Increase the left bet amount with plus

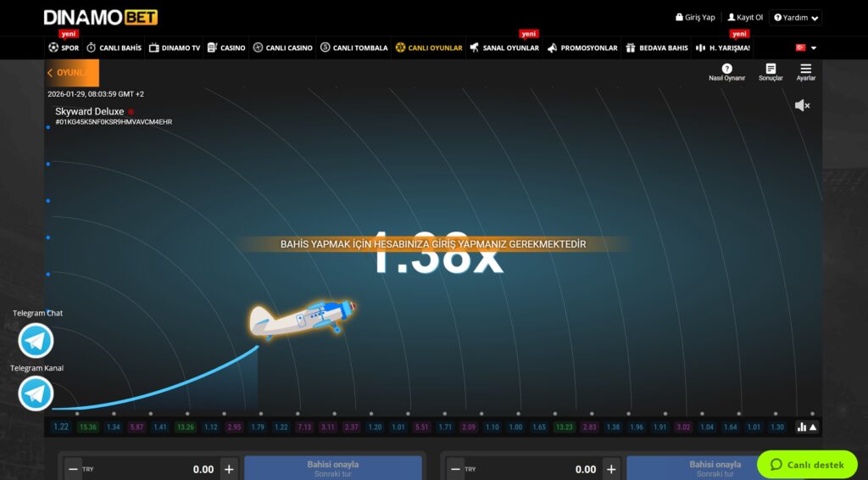(x=229, y=469)
